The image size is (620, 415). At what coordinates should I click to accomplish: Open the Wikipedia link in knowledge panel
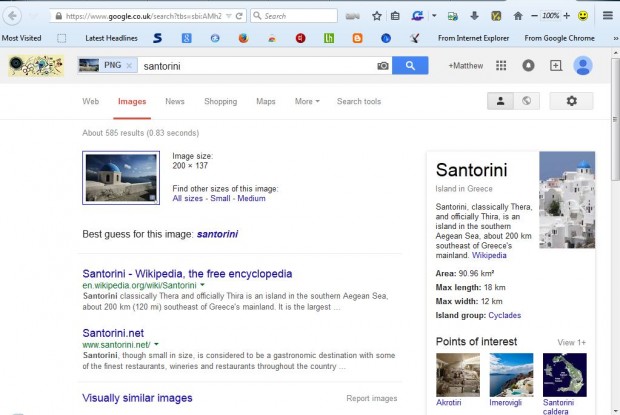(489, 255)
